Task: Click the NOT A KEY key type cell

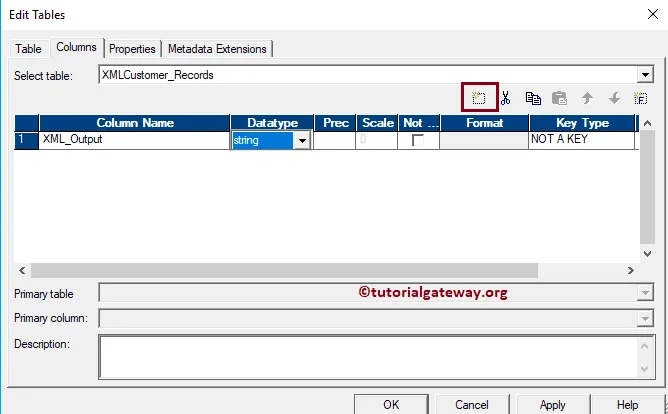Action: tap(582, 140)
